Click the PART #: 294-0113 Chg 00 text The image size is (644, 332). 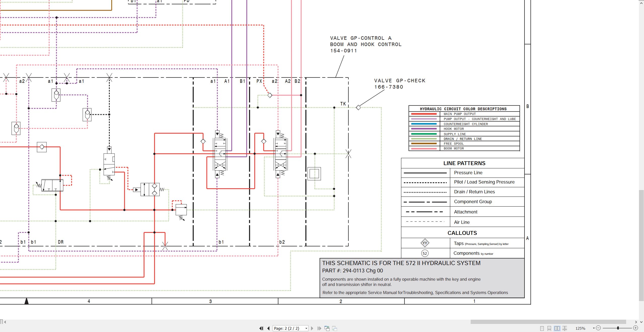pos(352,271)
